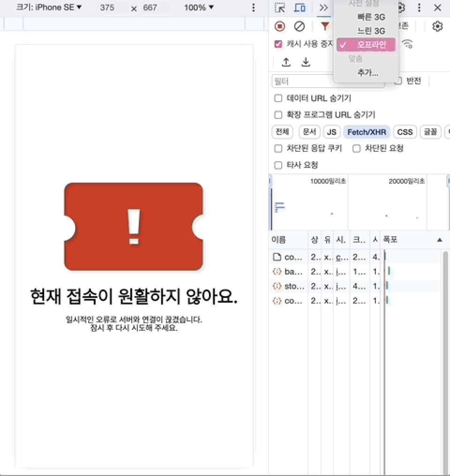450x476 pixels.
Task: Switch to the Fetch/XHR filter tab
Action: pyautogui.click(x=367, y=132)
